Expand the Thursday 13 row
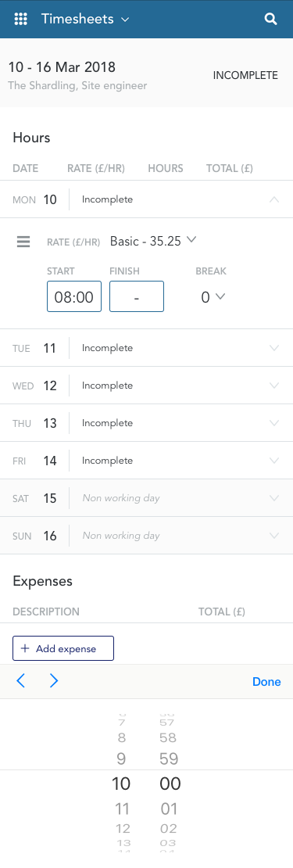 coord(147,424)
